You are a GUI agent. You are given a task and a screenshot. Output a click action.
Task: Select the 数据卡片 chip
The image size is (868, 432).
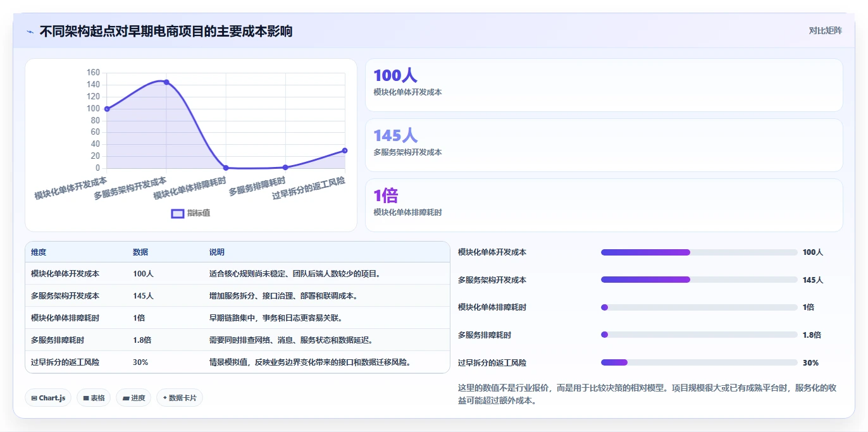(180, 398)
